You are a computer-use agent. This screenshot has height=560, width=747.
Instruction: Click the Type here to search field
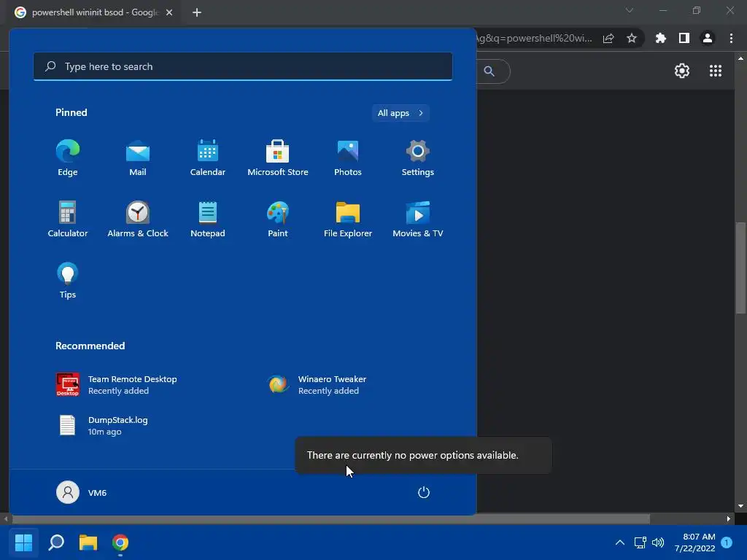click(x=243, y=66)
